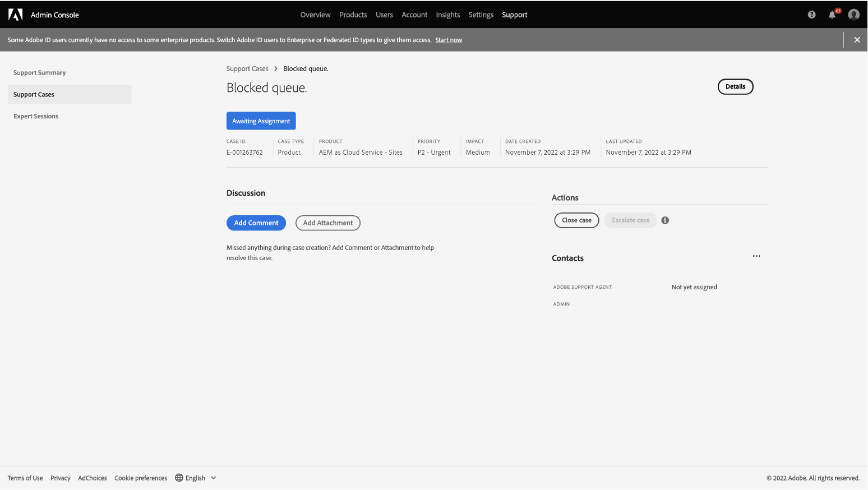Open the Products tab

(353, 15)
